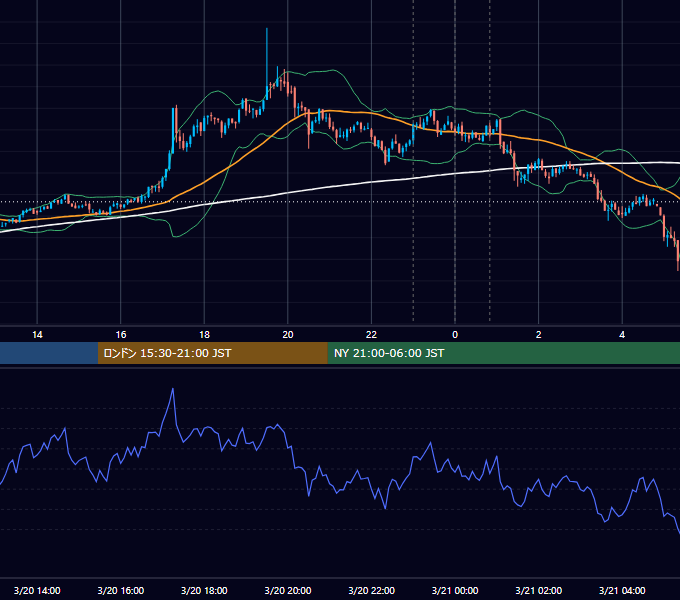This screenshot has height=600, width=680.
Task: Click the 14 hour axis label
Action: point(37,335)
